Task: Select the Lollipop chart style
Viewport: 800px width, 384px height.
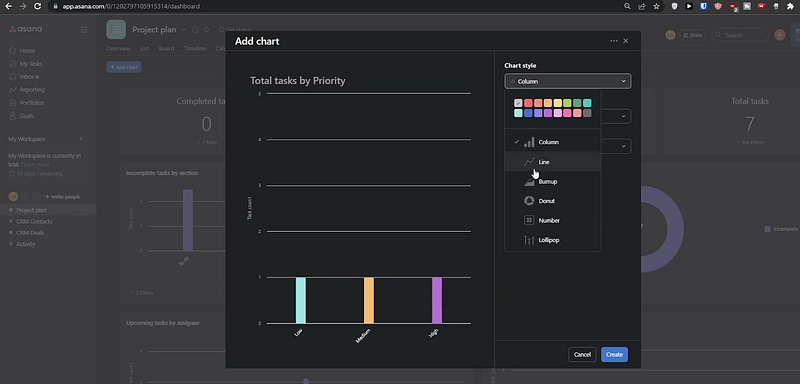Action: [x=553, y=240]
